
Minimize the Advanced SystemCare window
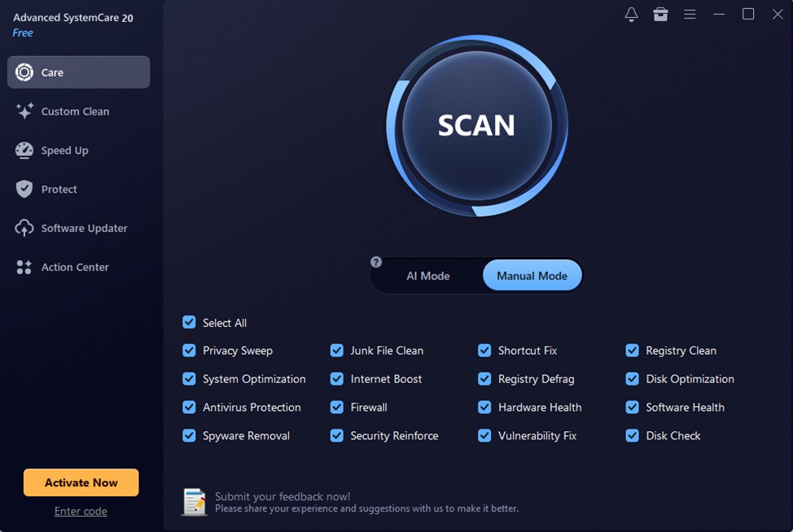tap(719, 14)
